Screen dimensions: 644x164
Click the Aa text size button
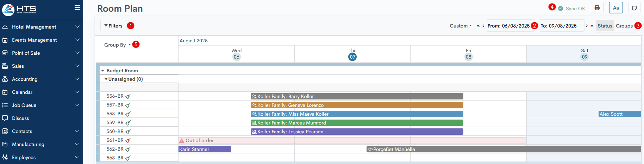coord(616,8)
